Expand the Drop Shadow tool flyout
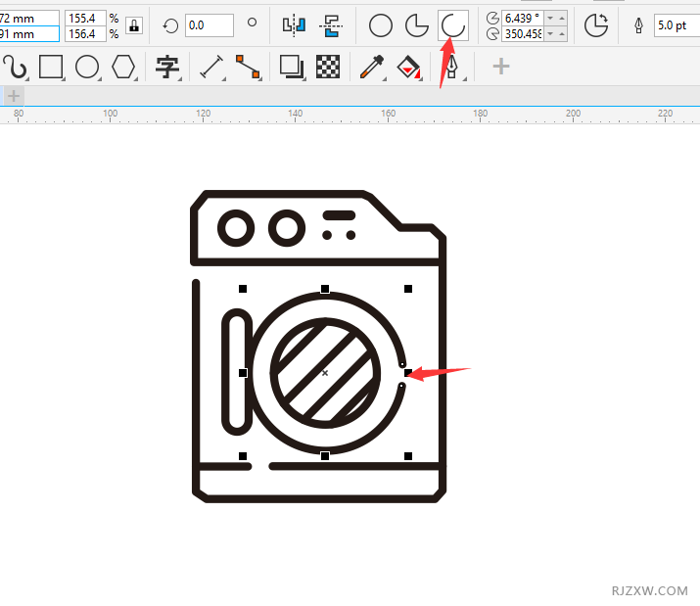700x606 pixels. (x=303, y=77)
